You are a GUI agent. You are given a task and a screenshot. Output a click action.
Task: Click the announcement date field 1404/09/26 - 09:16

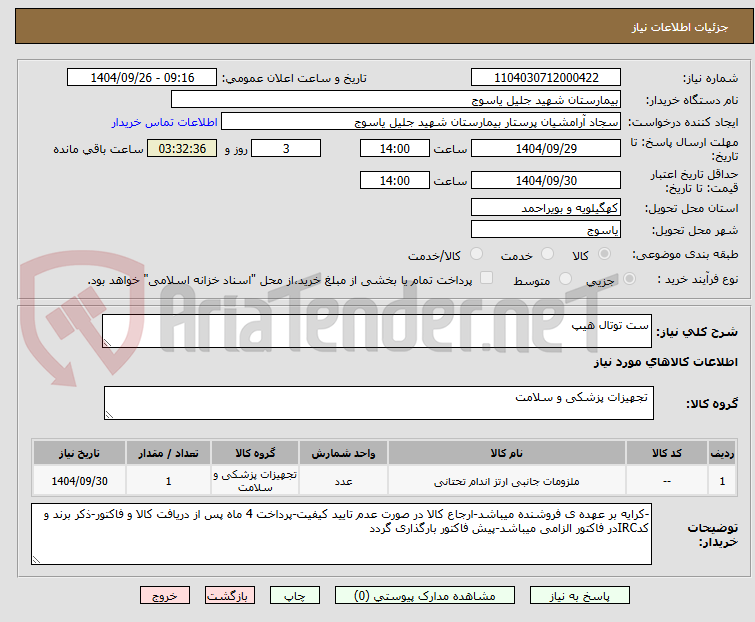[x=142, y=78]
